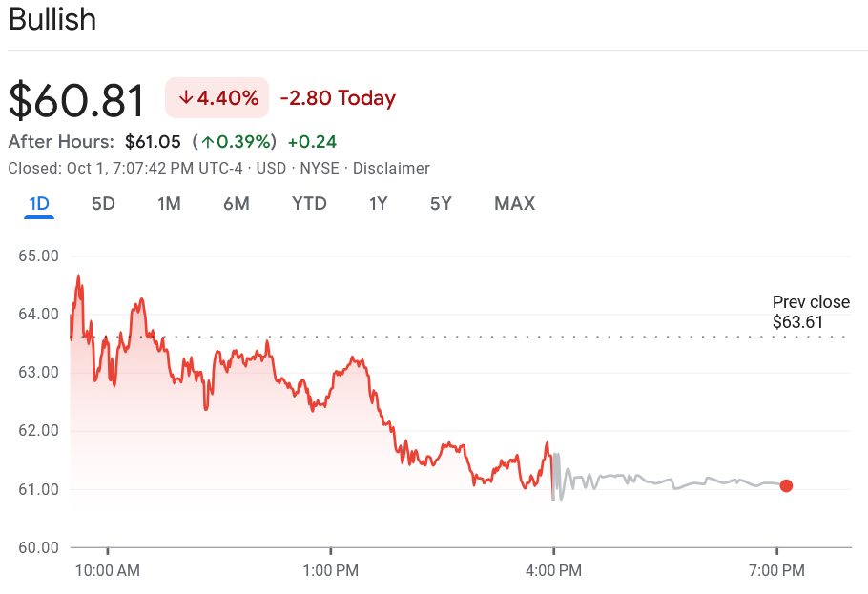The image size is (868, 594).
Task: Click the red down-arrow in percent badge
Action: tap(186, 97)
